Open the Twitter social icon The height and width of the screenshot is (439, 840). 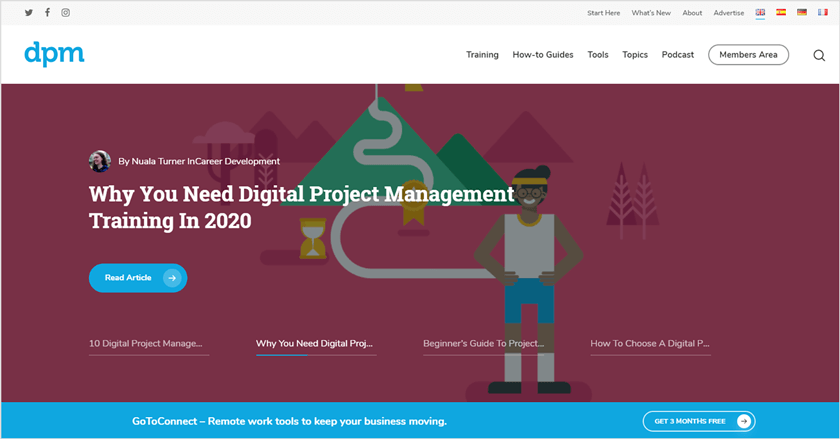click(29, 13)
